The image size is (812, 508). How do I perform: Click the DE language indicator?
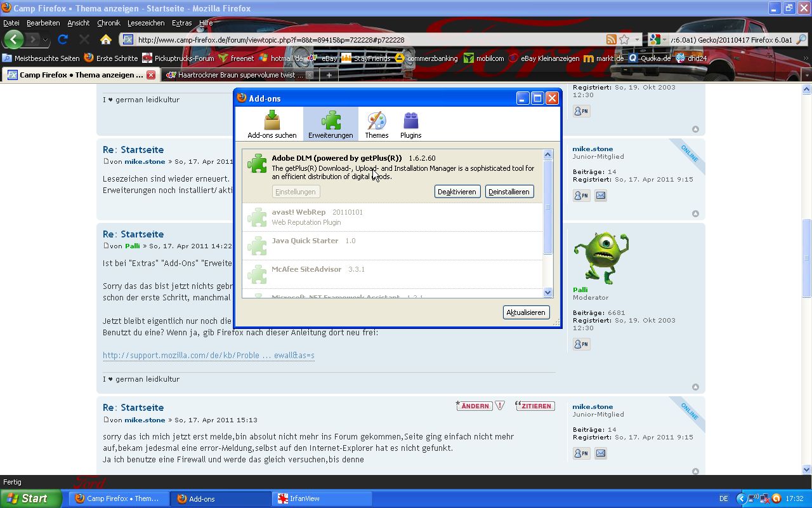click(724, 498)
